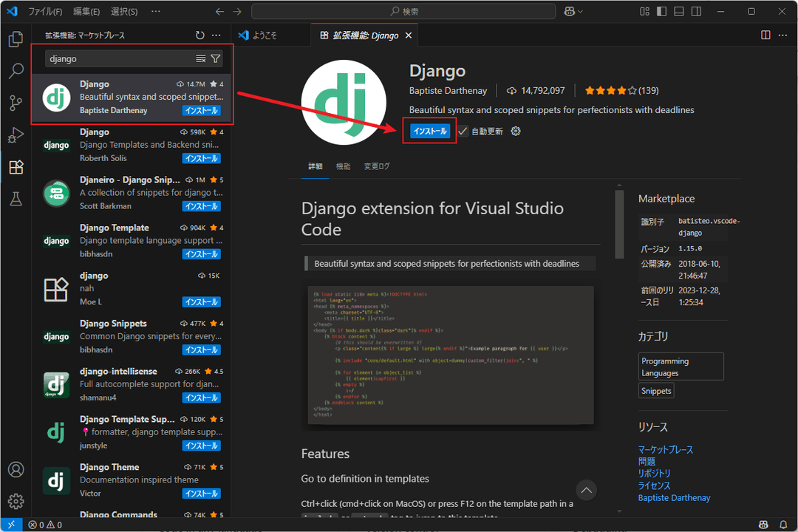Switch to the 機能 tab
798x532 pixels.
(343, 166)
